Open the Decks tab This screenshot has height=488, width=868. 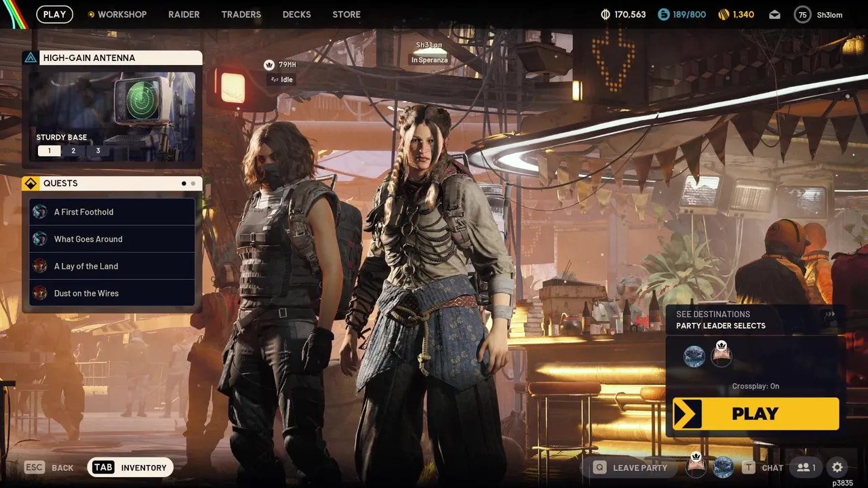pyautogui.click(x=296, y=14)
